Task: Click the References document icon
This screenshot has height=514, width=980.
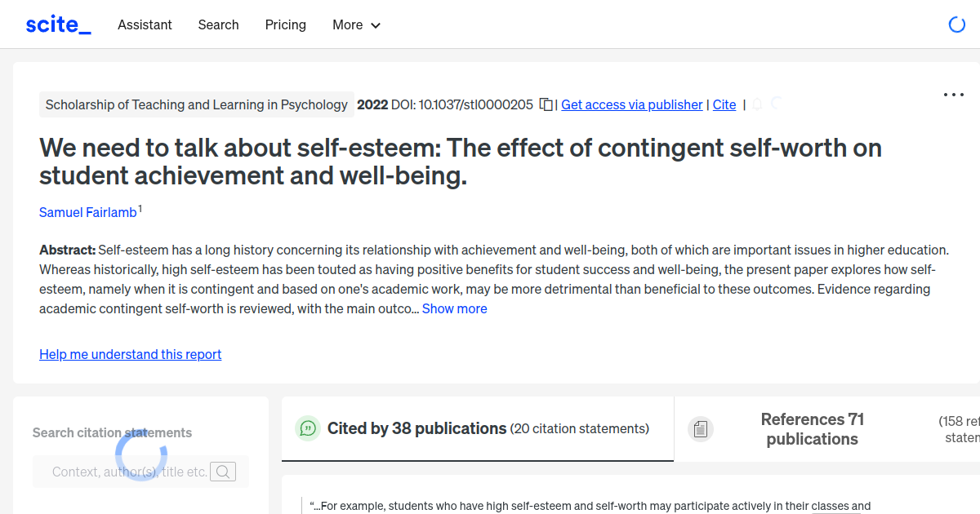Action: click(x=701, y=428)
